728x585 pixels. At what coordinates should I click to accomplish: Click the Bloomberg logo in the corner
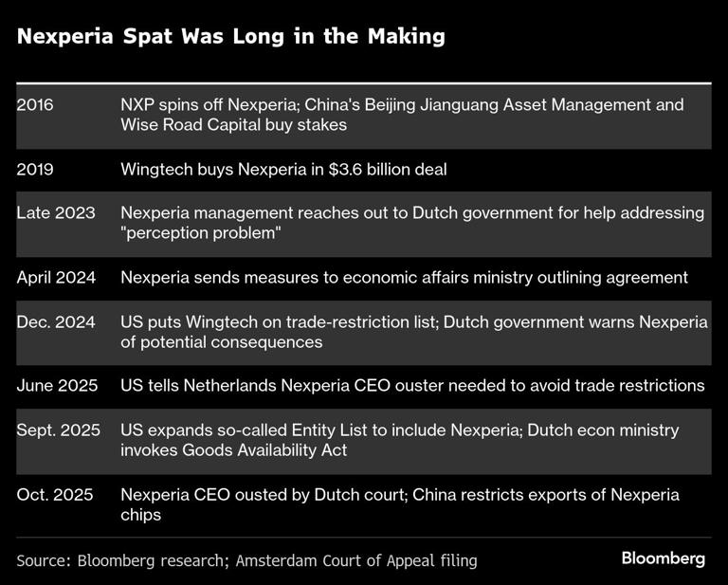[663, 558]
